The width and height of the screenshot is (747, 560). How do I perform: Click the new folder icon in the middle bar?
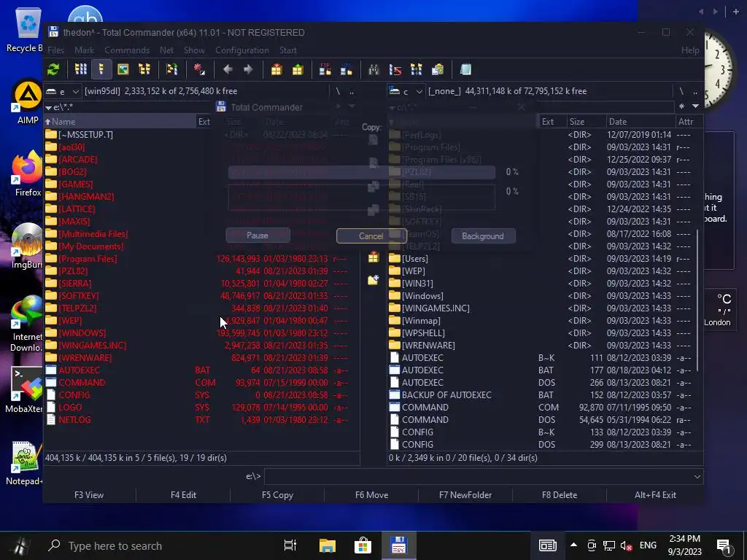click(x=373, y=279)
